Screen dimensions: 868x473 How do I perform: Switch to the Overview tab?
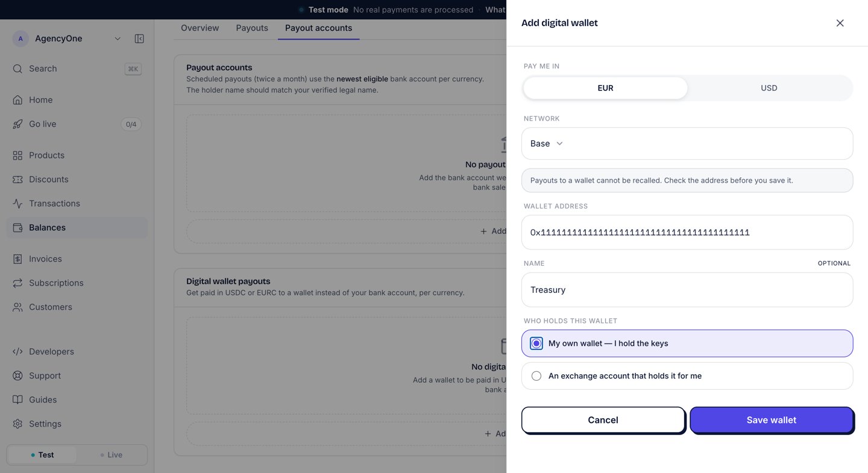(x=200, y=28)
